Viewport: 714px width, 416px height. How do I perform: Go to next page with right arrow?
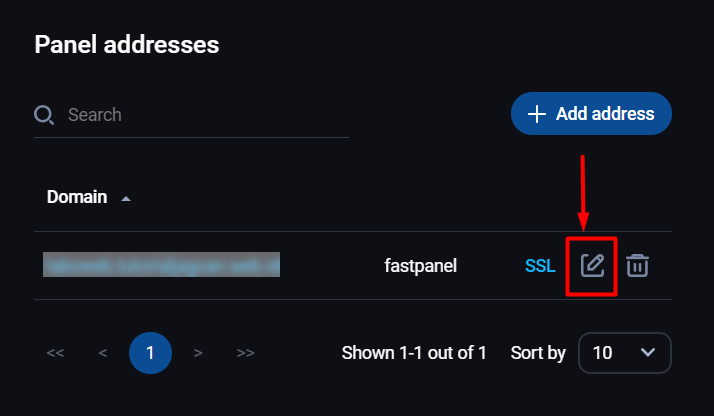pyautogui.click(x=198, y=353)
